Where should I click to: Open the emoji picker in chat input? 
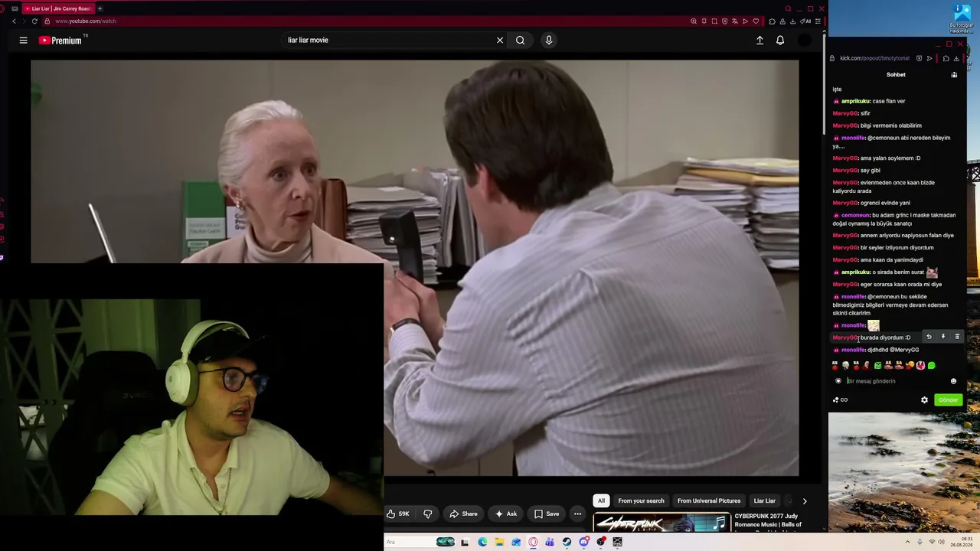[x=953, y=381]
